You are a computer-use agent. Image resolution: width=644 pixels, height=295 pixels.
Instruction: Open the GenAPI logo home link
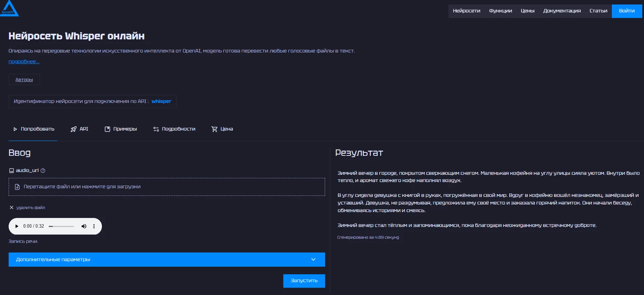click(x=9, y=8)
